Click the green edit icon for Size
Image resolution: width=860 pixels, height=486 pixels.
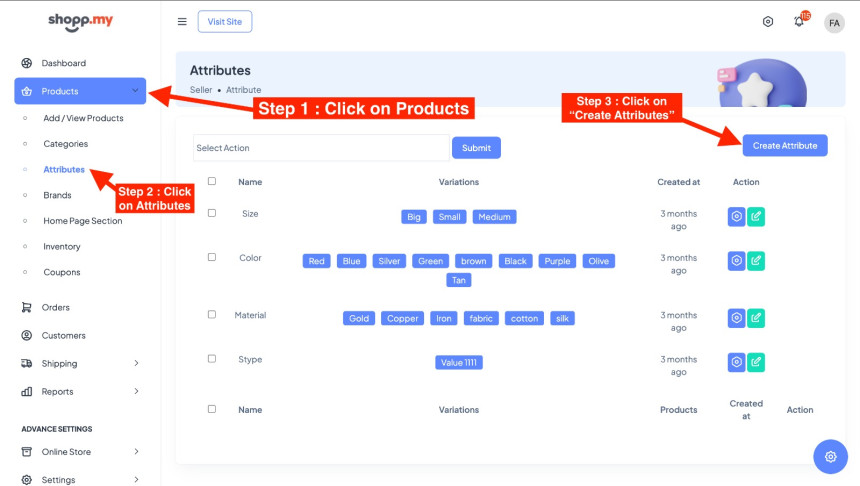(x=756, y=217)
